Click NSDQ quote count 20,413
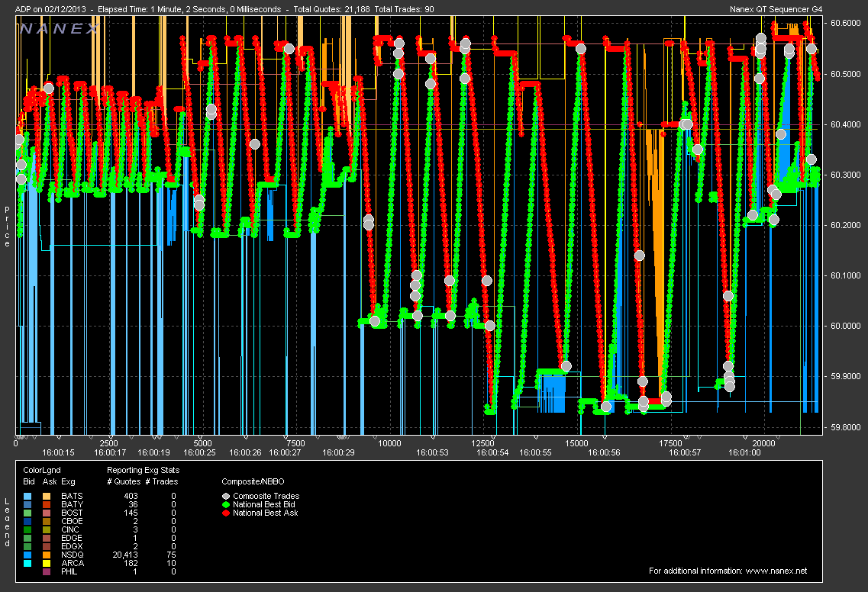868x592 pixels. click(x=125, y=555)
